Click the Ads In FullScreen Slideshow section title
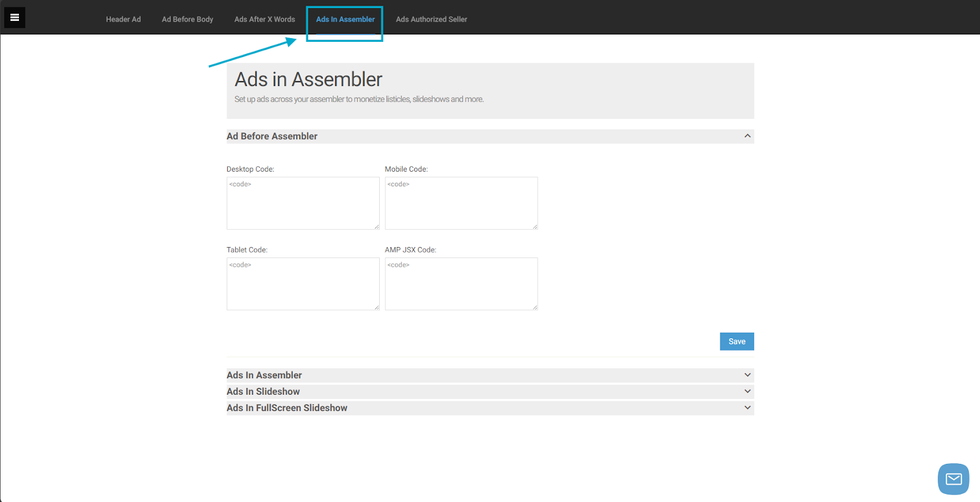The width and height of the screenshot is (980, 502). (287, 408)
